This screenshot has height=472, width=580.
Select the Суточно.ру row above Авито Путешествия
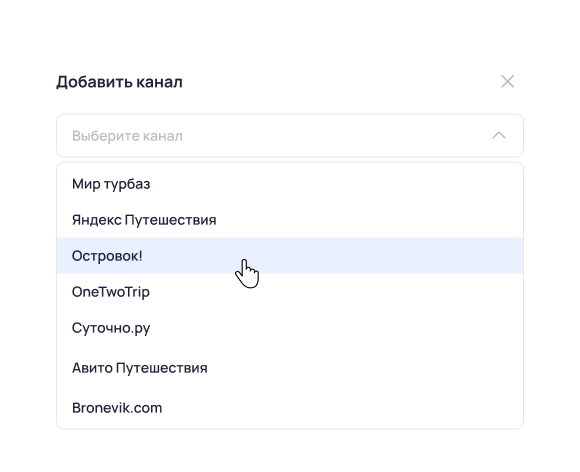290,328
